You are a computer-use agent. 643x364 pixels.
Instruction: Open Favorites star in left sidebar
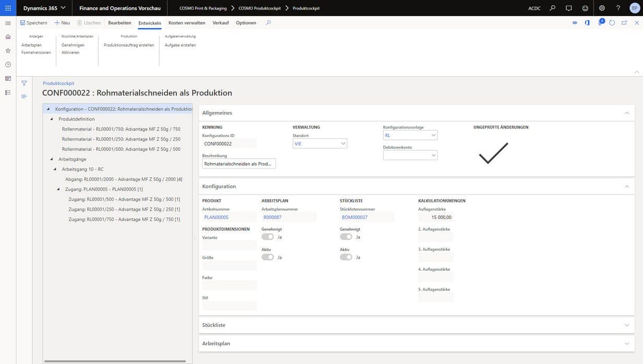pyautogui.click(x=8, y=51)
